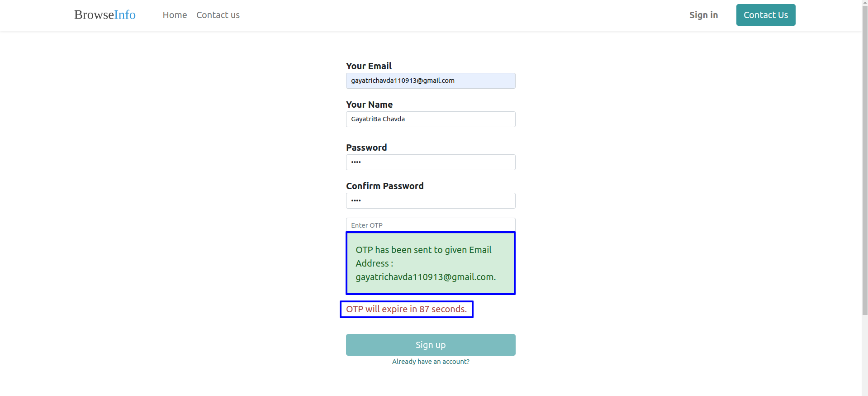
Task: Focus the Your Email input field
Action: (431, 81)
